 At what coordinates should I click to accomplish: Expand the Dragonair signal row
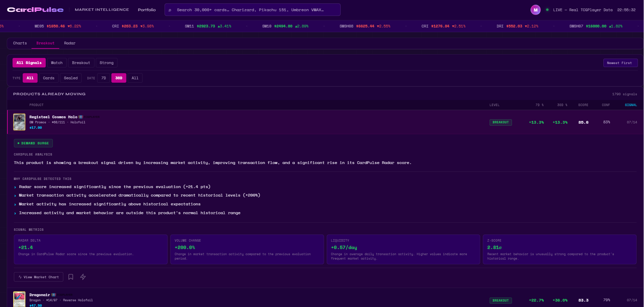pos(325,300)
